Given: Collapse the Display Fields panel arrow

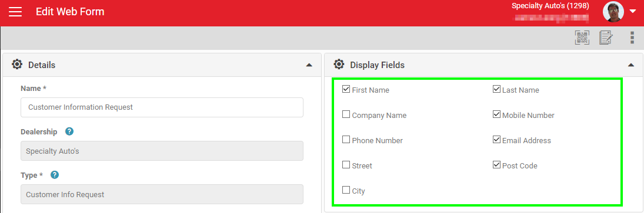Looking at the screenshot, I should click(631, 65).
